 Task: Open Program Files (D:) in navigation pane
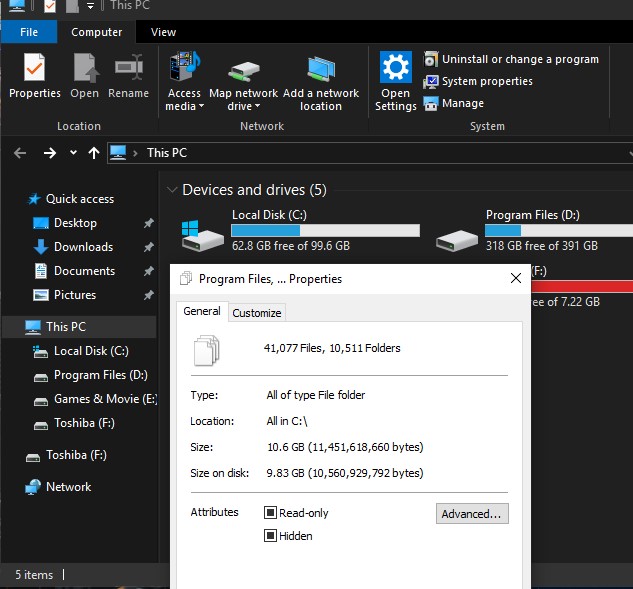101,375
